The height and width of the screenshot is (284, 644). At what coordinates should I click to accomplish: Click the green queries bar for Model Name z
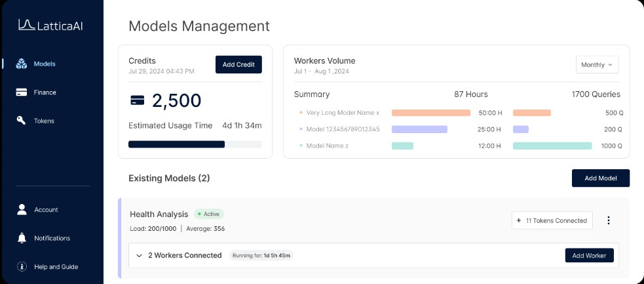coord(552,146)
